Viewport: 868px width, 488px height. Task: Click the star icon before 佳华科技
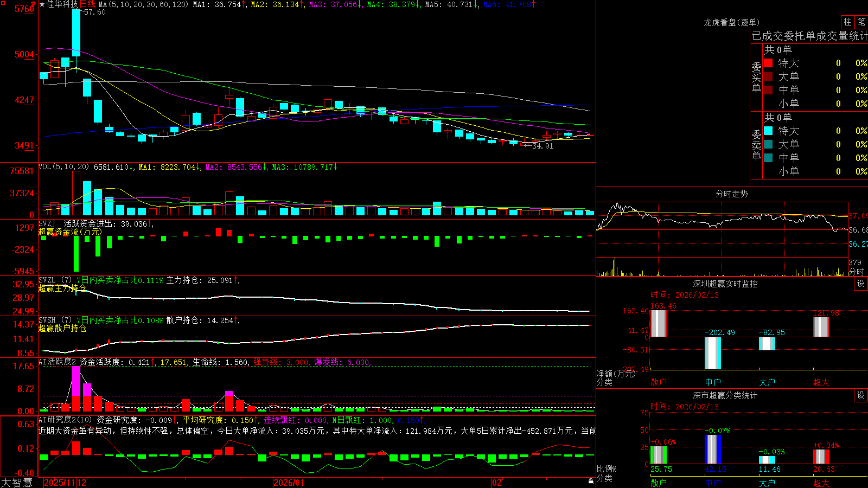coord(42,4)
